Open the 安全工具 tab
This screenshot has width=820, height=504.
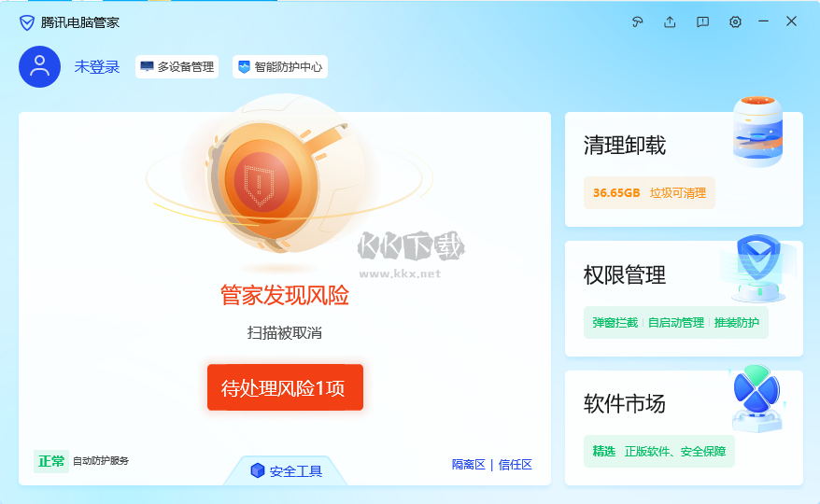286,470
